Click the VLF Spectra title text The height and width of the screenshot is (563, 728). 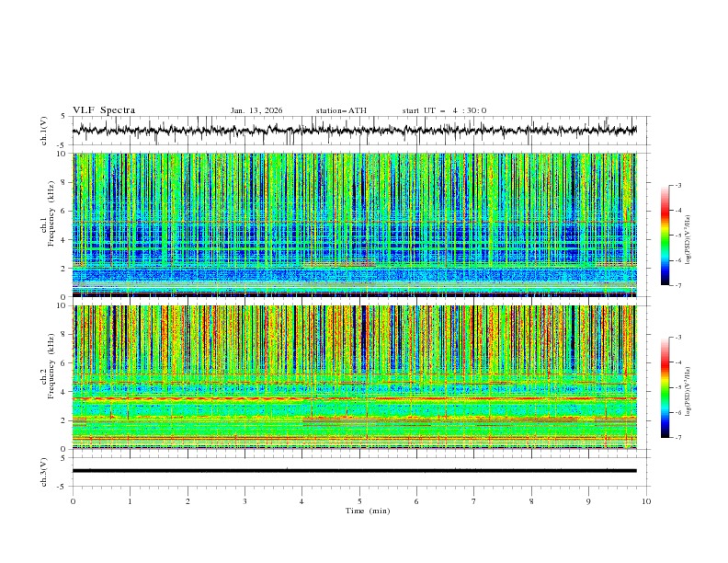pyautogui.click(x=104, y=110)
